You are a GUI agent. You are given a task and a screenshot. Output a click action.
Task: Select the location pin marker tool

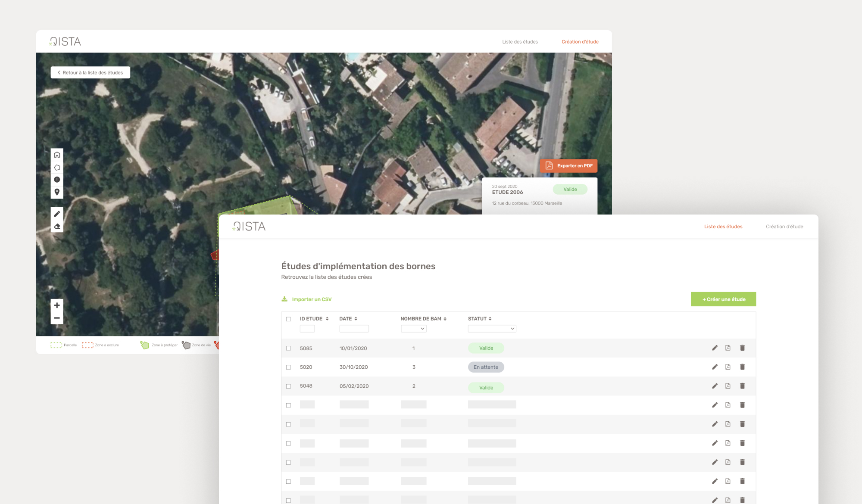pos(57,192)
